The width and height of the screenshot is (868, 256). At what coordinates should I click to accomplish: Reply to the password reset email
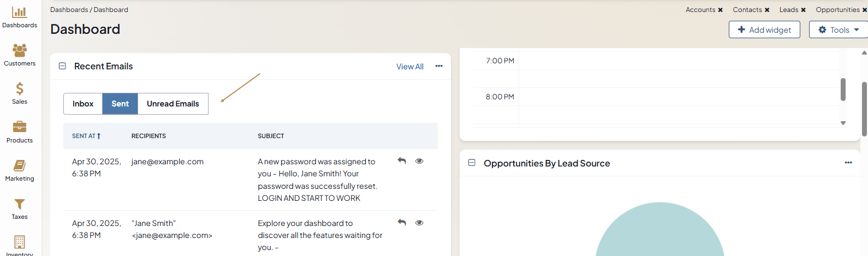(402, 161)
